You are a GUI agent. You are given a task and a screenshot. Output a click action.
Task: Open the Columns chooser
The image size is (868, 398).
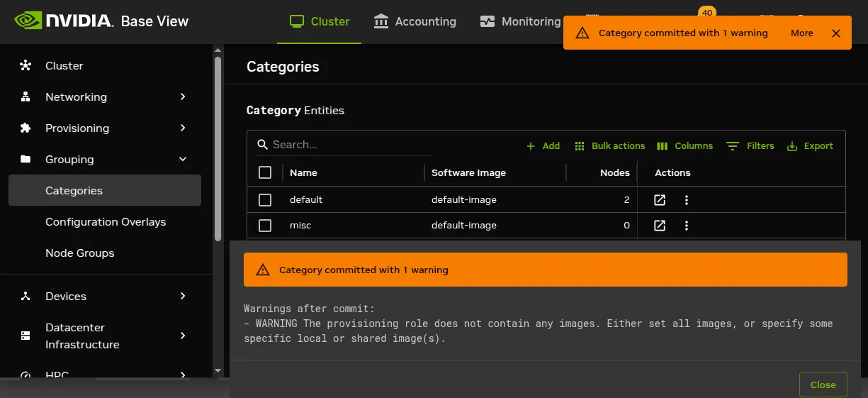point(684,145)
